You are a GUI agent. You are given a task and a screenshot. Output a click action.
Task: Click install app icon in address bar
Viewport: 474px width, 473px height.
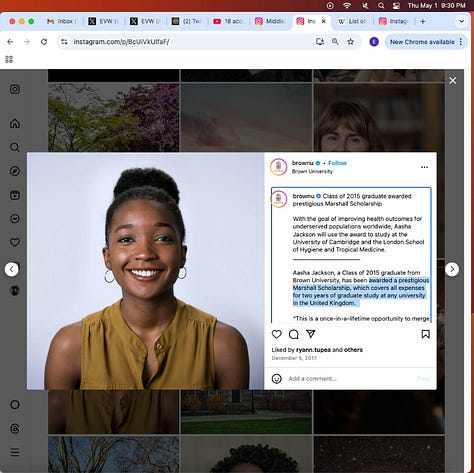[320, 41]
